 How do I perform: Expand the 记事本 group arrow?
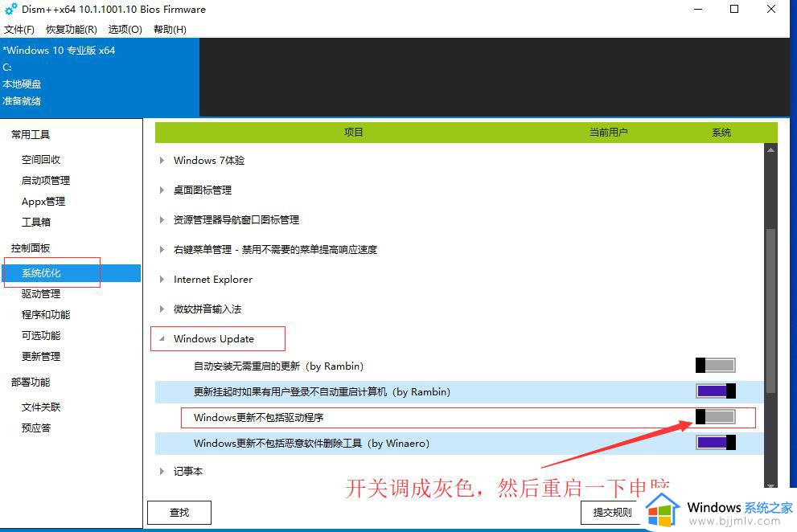tap(162, 471)
